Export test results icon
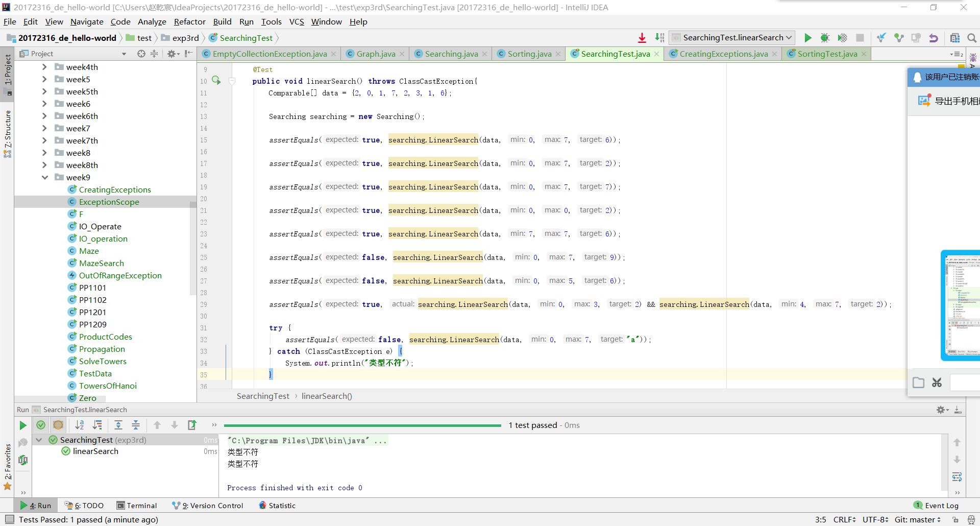Screen dimensions: 980x526 tap(192, 425)
